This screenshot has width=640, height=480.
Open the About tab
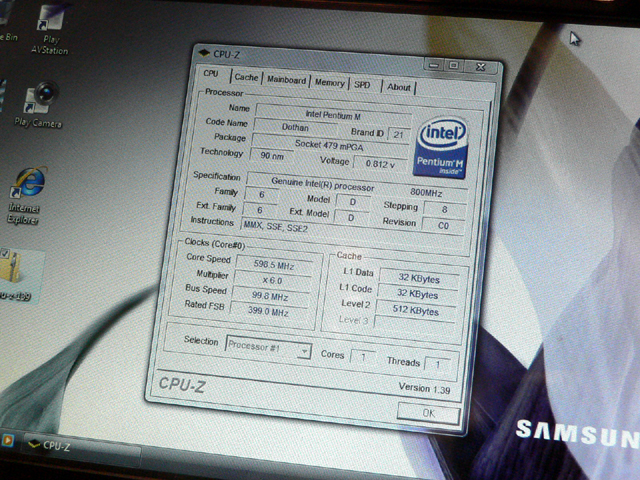point(399,87)
